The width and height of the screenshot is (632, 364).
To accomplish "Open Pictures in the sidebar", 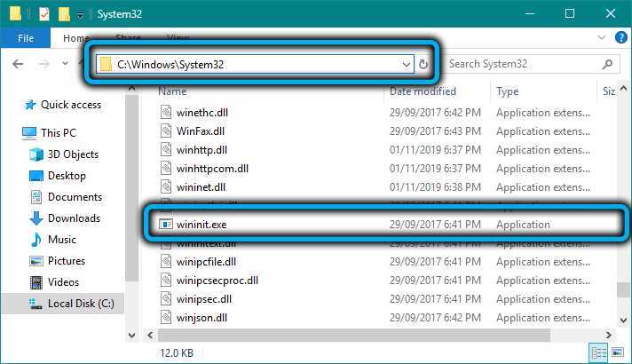I will coord(67,261).
